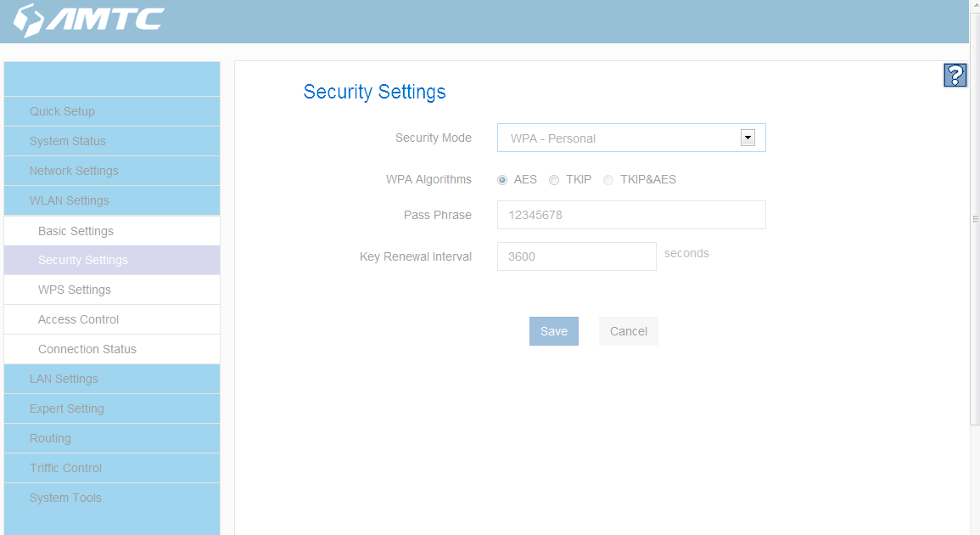Image resolution: width=980 pixels, height=535 pixels.
Task: Select the AES algorithm radio button
Action: 501,180
